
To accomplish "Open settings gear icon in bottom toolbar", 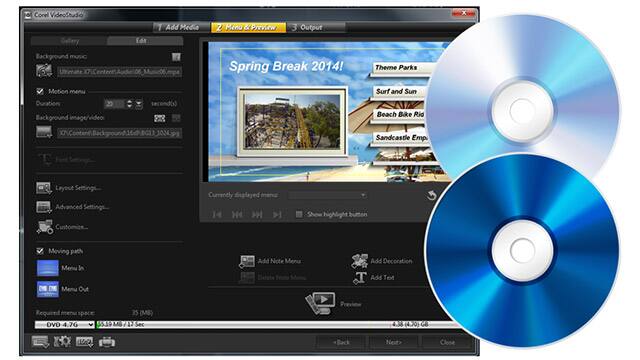I will (62, 342).
